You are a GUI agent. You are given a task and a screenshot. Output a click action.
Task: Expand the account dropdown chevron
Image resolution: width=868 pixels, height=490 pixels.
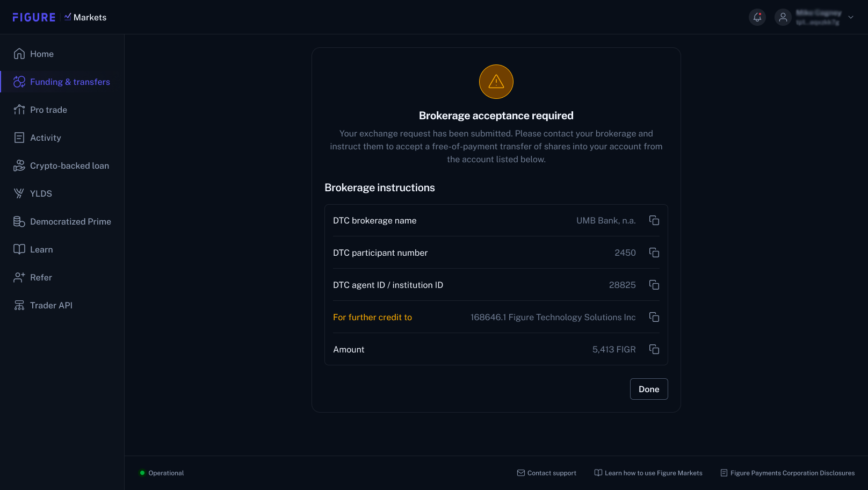tap(851, 17)
